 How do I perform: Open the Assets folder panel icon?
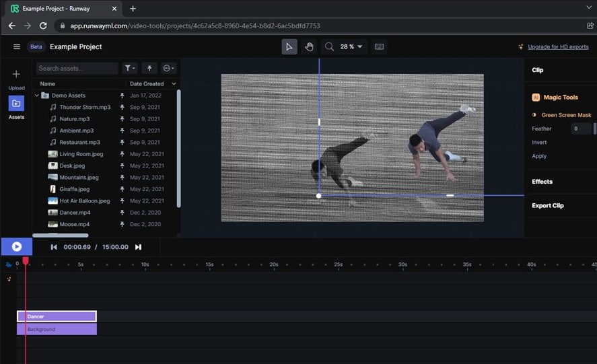(x=16, y=104)
